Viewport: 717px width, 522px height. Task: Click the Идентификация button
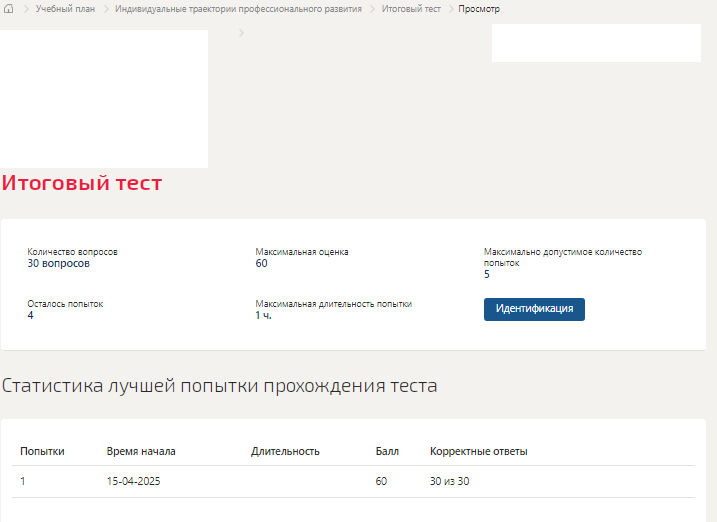[534, 309]
